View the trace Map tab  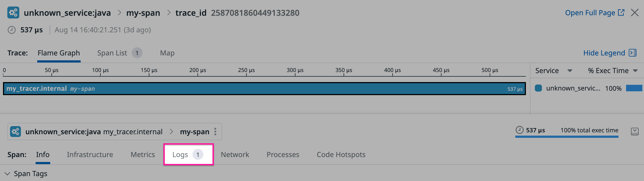167,53
